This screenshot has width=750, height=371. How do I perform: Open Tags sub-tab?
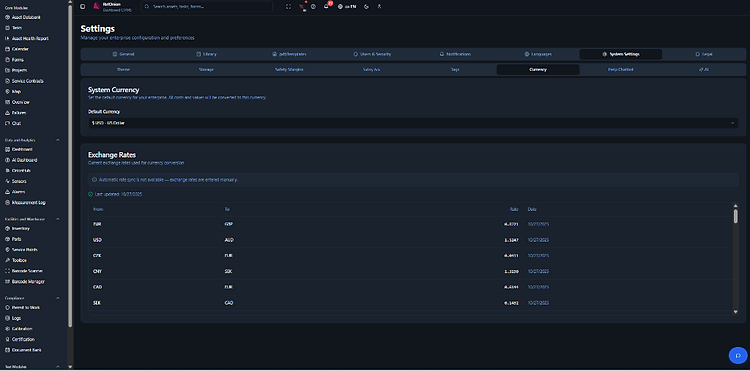point(455,69)
